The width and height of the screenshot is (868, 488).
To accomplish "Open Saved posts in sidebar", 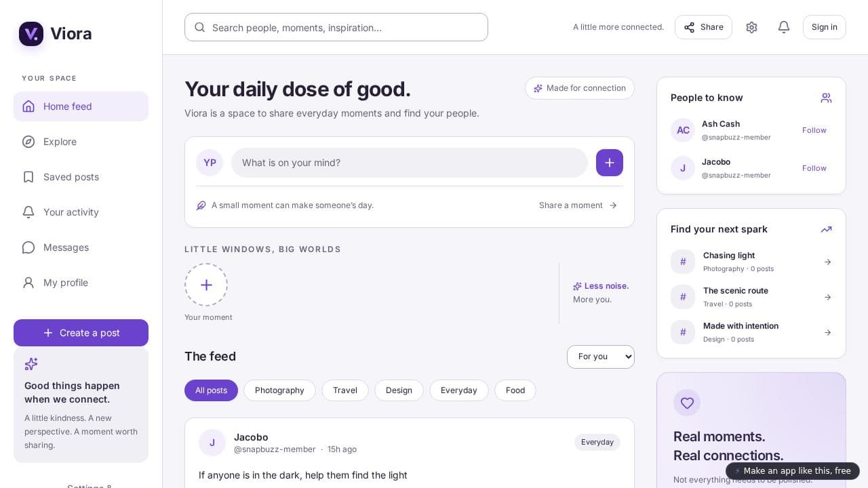I will 81,177.
